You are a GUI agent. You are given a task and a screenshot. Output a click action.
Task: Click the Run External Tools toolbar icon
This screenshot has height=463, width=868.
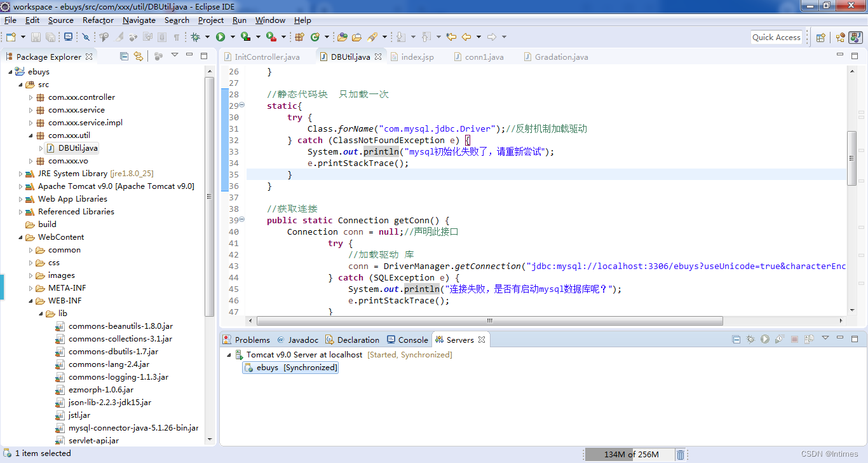[271, 37]
